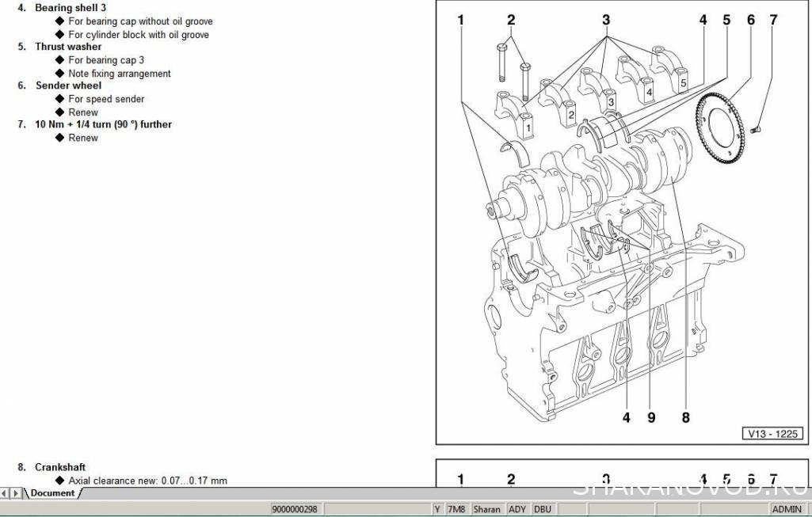
Task: Click the V13 - 1225 illustration label
Action: [772, 433]
